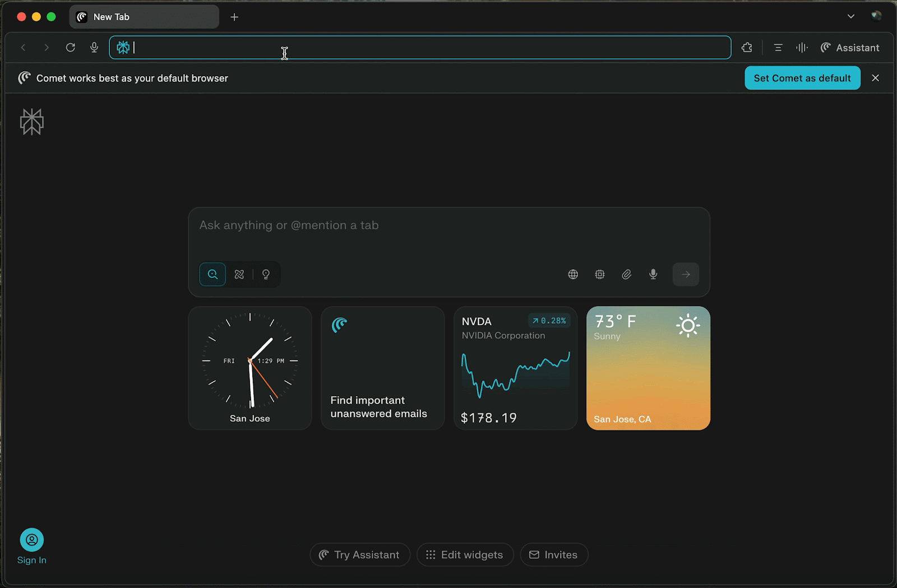The image size is (897, 588).
Task: Click the dictation microphone in search box
Action: 653,274
